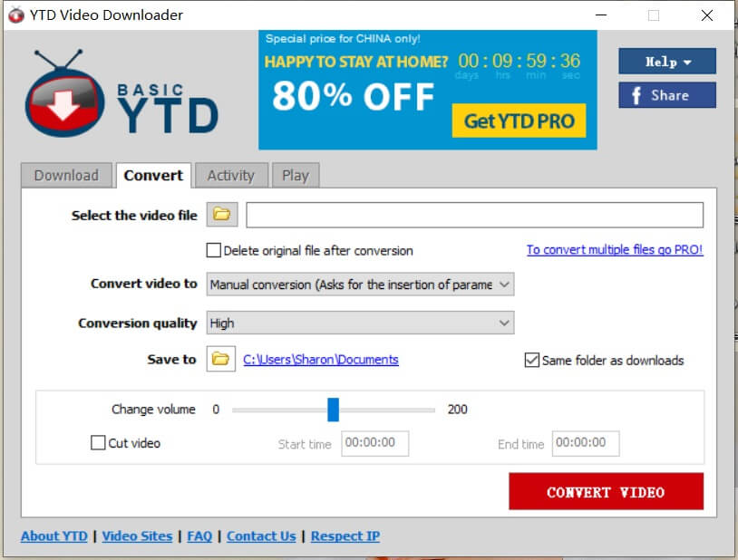
Task: Expand the Conversion quality dropdown
Action: point(360,323)
